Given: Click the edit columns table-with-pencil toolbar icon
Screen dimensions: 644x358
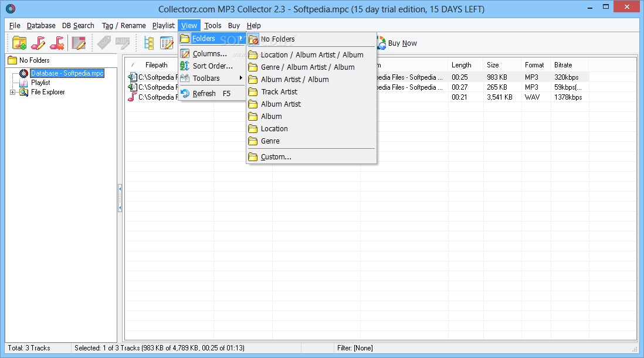Looking at the screenshot, I should click(x=167, y=43).
